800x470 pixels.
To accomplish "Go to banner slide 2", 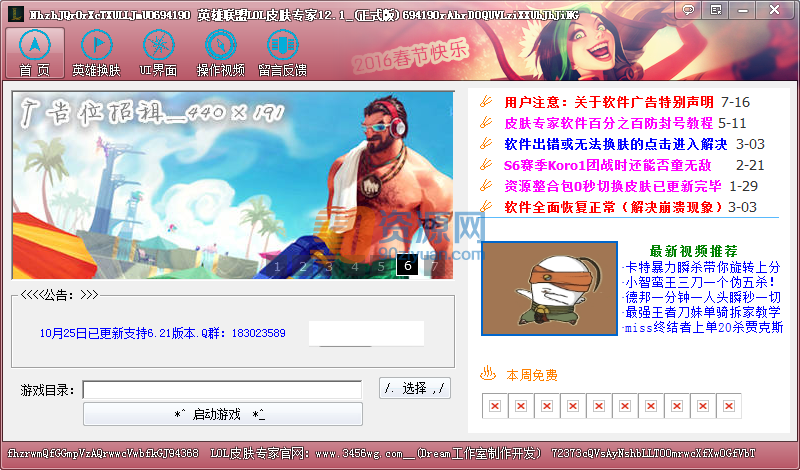I will [x=303, y=266].
